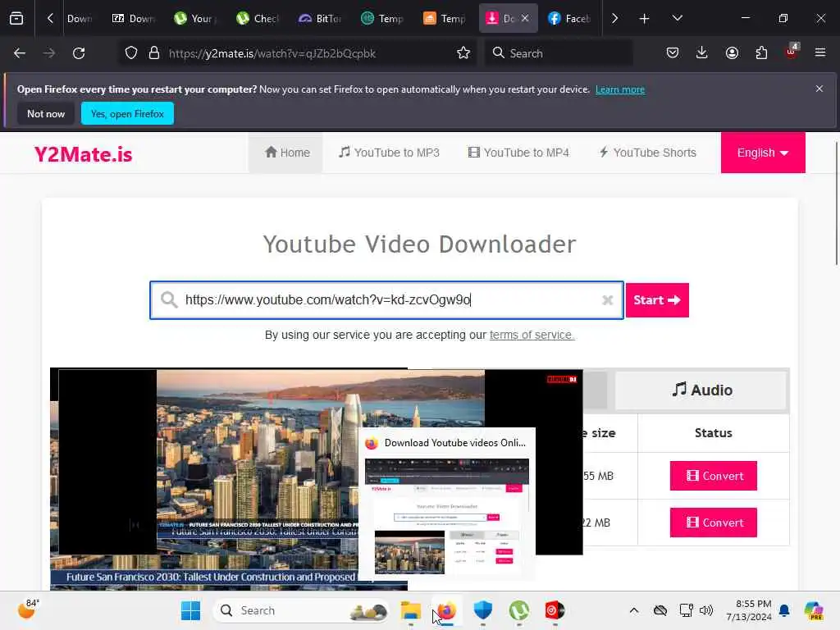Open the Learn more link
840x630 pixels.
[x=620, y=89]
